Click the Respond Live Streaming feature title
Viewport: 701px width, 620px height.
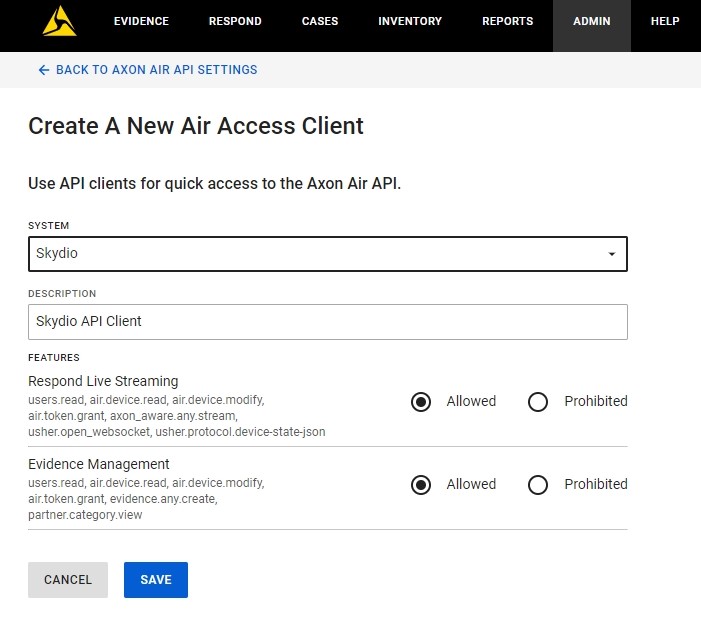[103, 381]
